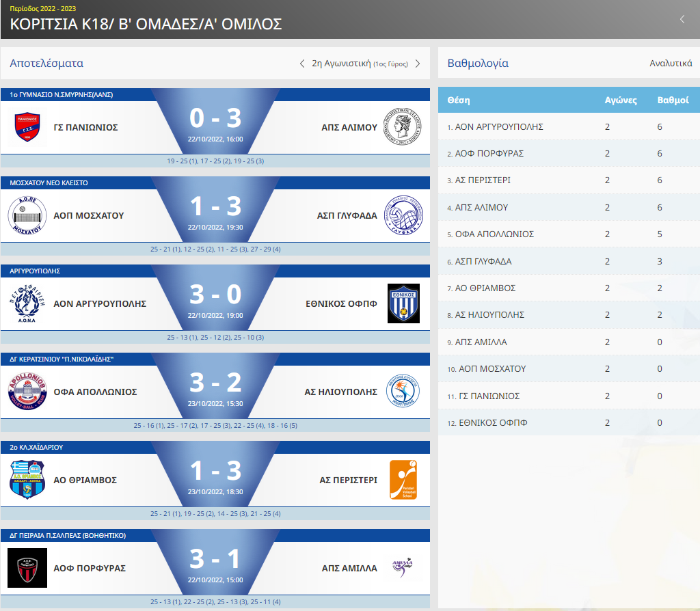The width and height of the screenshot is (700, 611).
Task: Select standings row 11. ΓΣ ΠΑΝΙΩΝΙΟΣ
Action: pos(569,396)
